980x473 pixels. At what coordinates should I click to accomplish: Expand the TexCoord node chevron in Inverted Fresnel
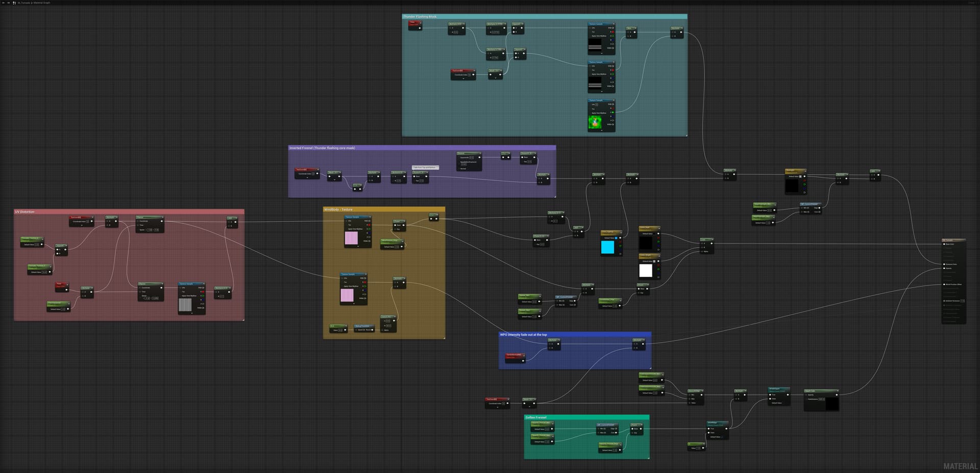coord(307,177)
